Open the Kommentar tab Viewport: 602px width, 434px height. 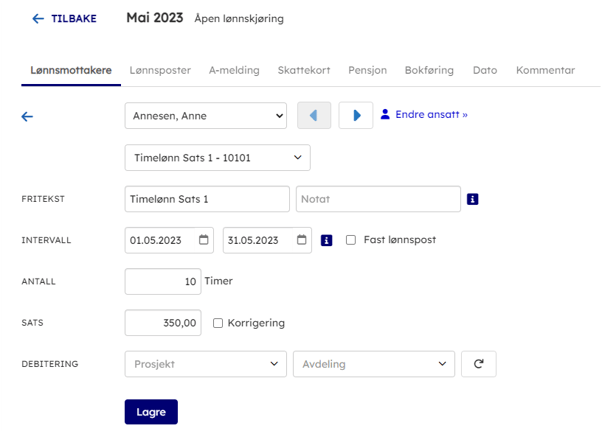(545, 70)
